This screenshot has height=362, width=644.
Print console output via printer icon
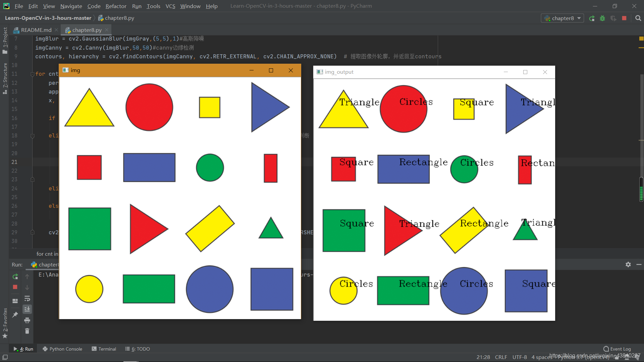[27, 320]
